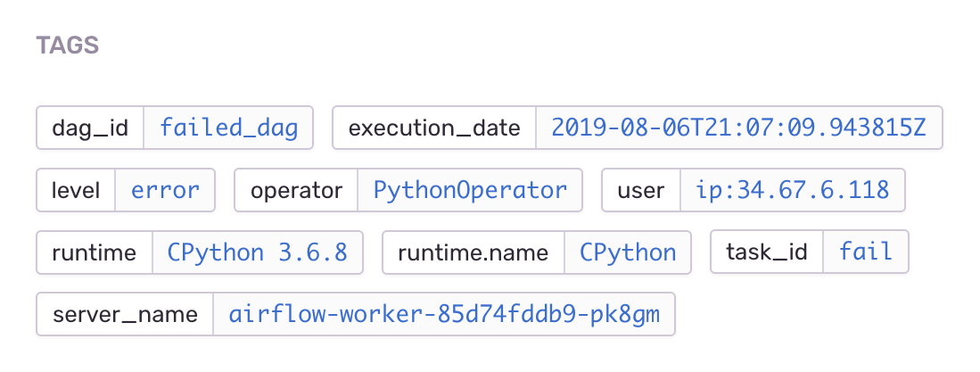980x372 pixels.
Task: Select the user tag key
Action: (640, 190)
